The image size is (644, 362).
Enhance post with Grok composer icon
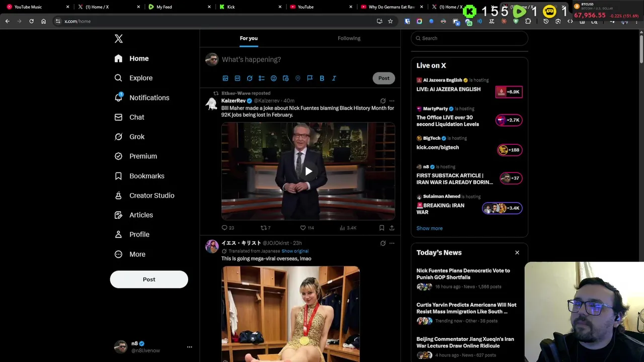[x=250, y=78]
